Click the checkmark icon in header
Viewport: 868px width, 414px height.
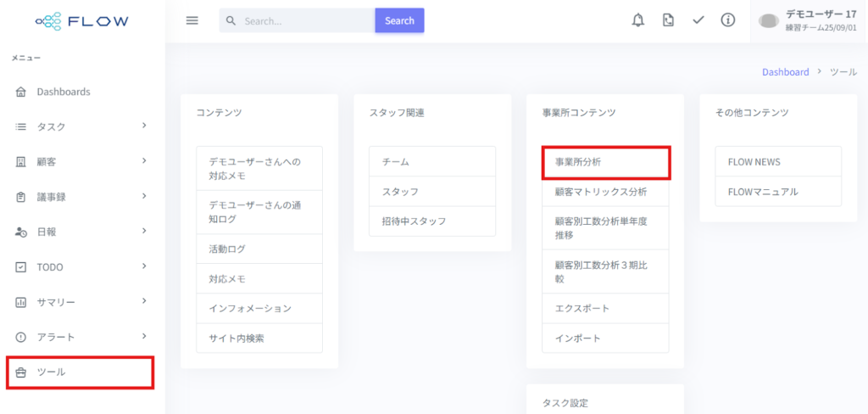point(698,20)
